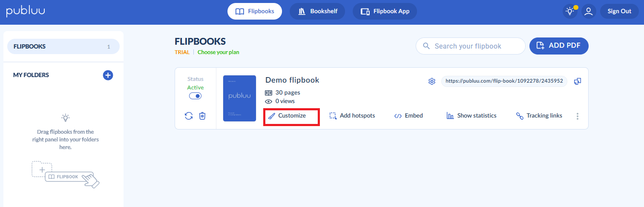
Task: Open the user account profile icon
Action: tap(589, 11)
